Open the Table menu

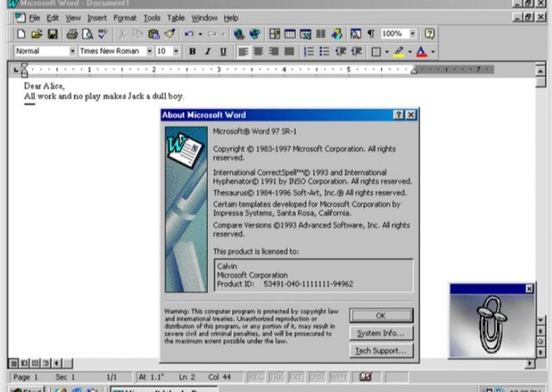[x=176, y=18]
